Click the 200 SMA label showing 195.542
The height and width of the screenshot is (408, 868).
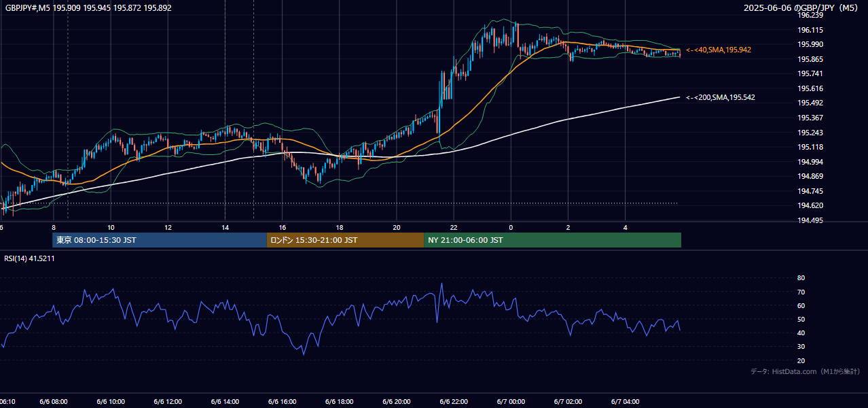721,98
